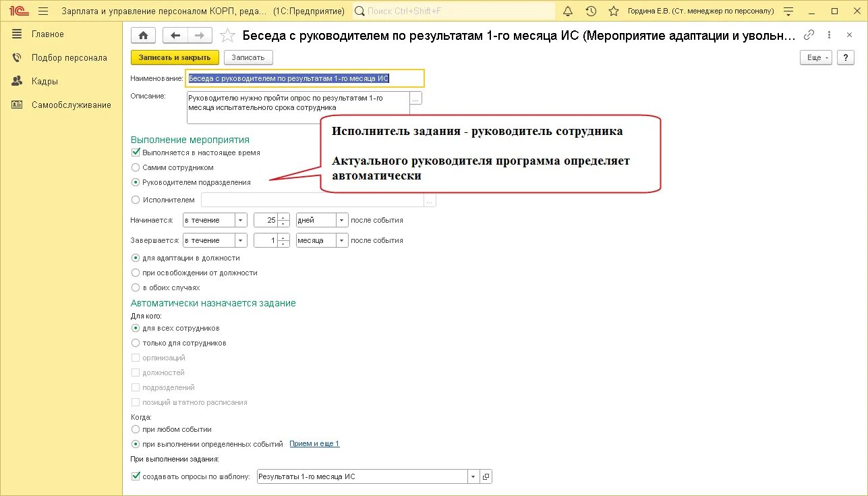Open the Главное section
The width and height of the screenshot is (868, 496).
click(48, 34)
